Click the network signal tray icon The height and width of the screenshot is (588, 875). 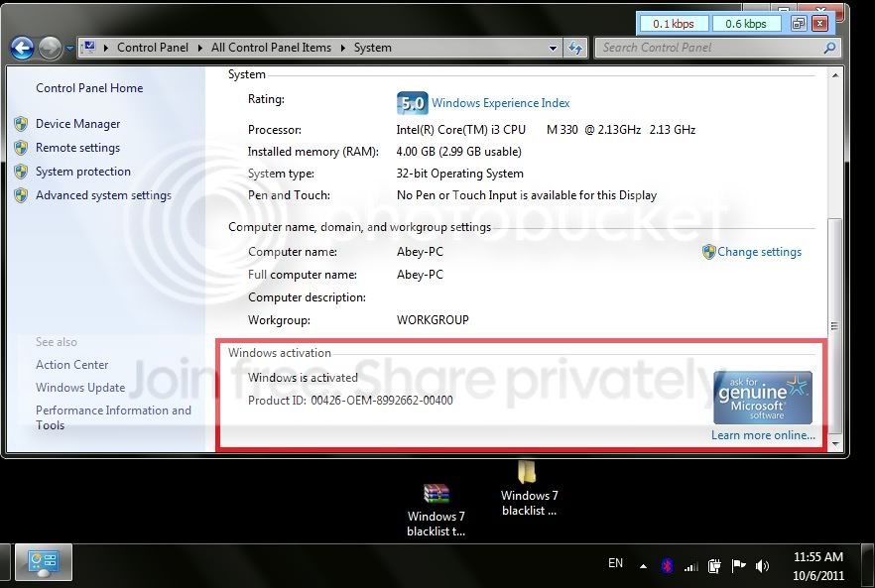(x=690, y=567)
